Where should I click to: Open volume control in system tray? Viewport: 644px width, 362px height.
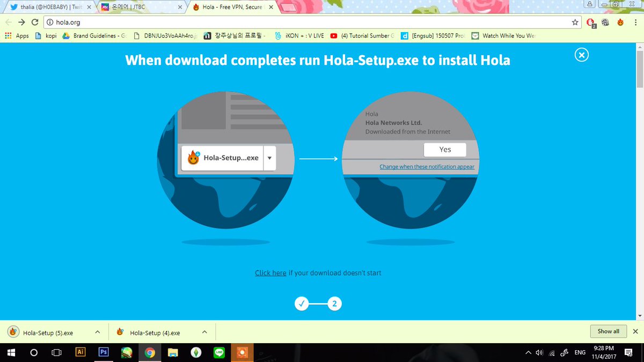point(539,352)
